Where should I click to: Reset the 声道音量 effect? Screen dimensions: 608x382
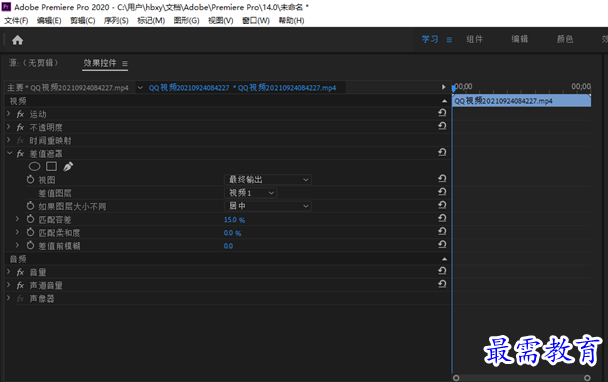(442, 284)
